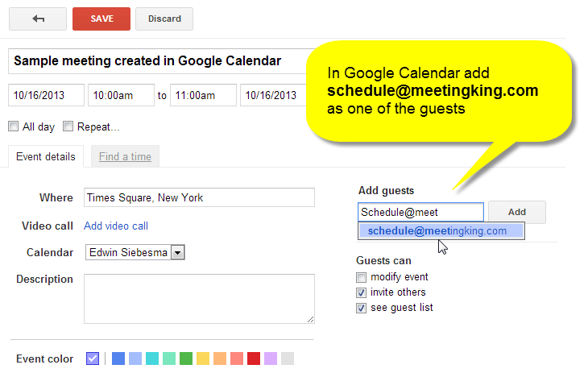This screenshot has height=373, width=588.
Task: Uncheck the invite others option
Action: pyautogui.click(x=361, y=292)
